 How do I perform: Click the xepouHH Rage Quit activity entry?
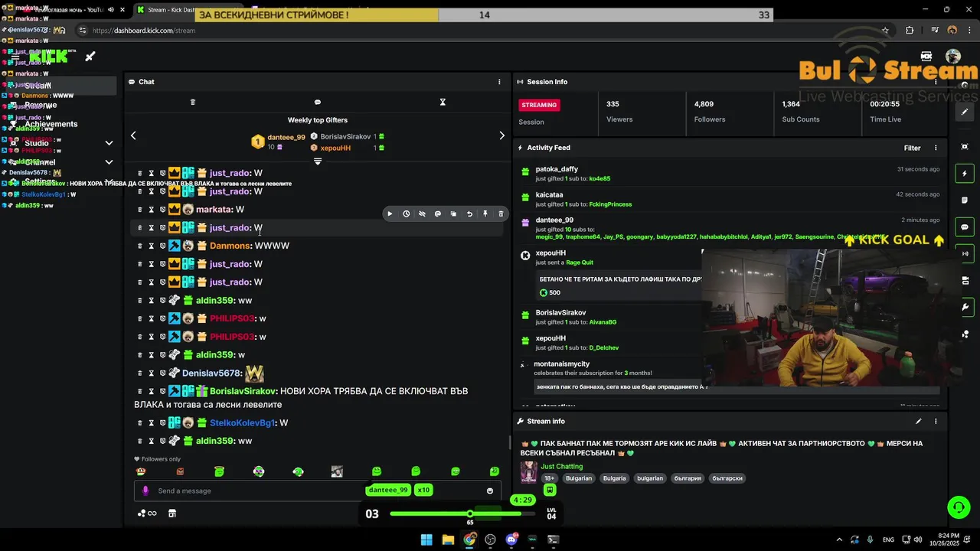pos(610,273)
